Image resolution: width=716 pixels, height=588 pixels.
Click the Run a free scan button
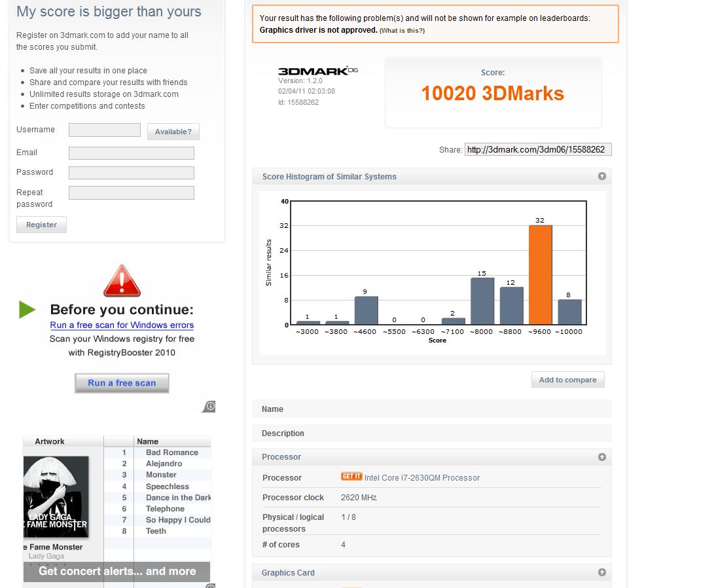coord(122,383)
